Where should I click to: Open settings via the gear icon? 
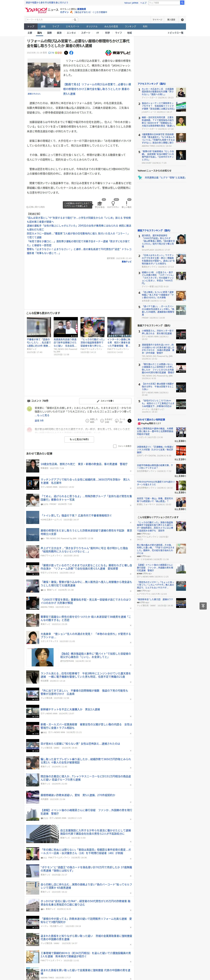(182, 19)
